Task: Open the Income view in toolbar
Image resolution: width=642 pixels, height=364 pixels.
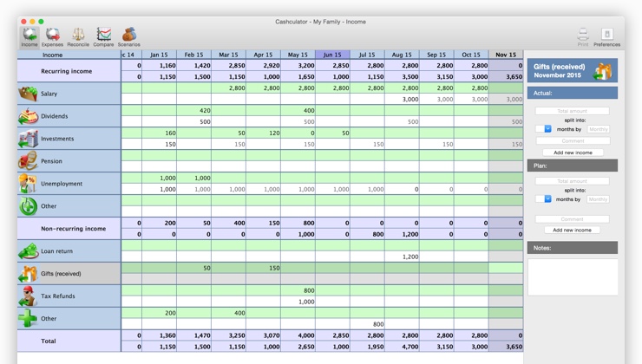Action: tap(29, 36)
